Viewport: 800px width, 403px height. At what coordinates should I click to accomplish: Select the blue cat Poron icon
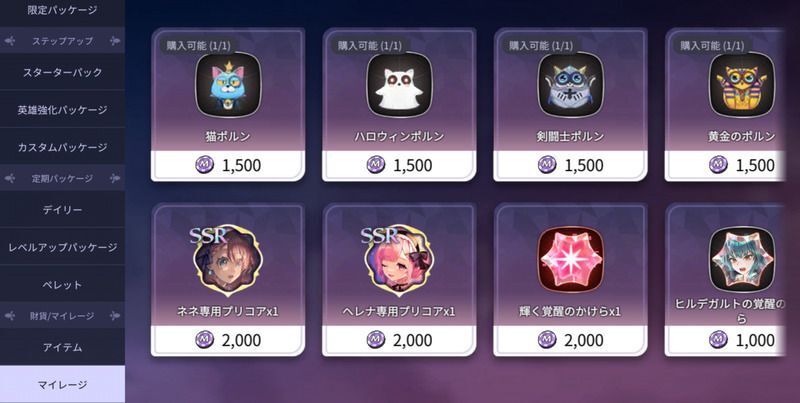coord(228,85)
